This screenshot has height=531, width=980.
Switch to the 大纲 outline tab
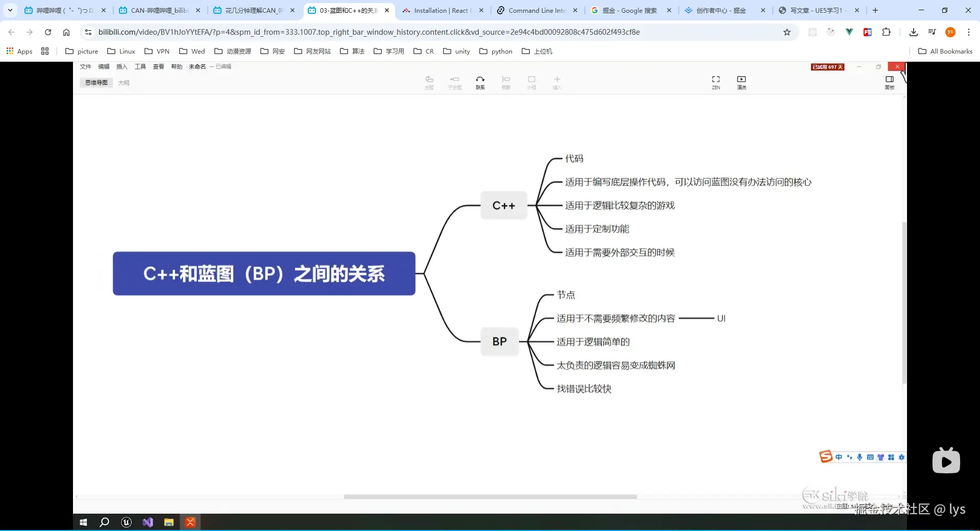124,82
